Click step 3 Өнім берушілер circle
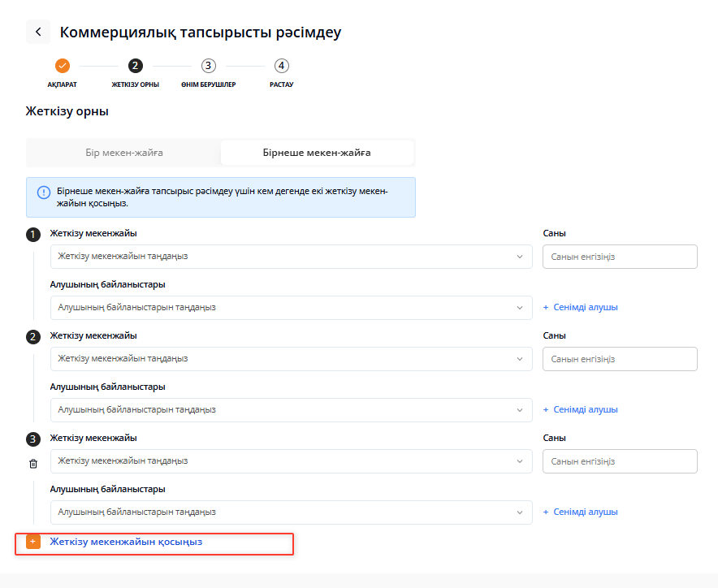This screenshot has width=718, height=588. pos(208,66)
